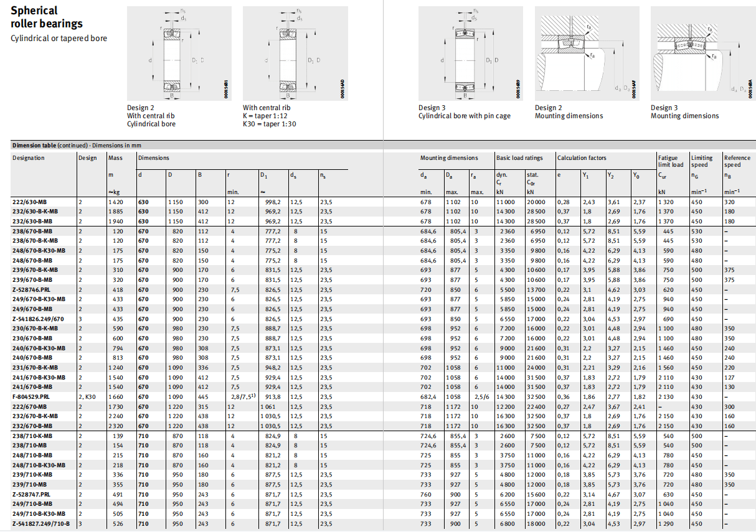The image size is (756, 532).
Task: Click the Design 2 cylindrical bore bearing diagram
Action: [177, 54]
